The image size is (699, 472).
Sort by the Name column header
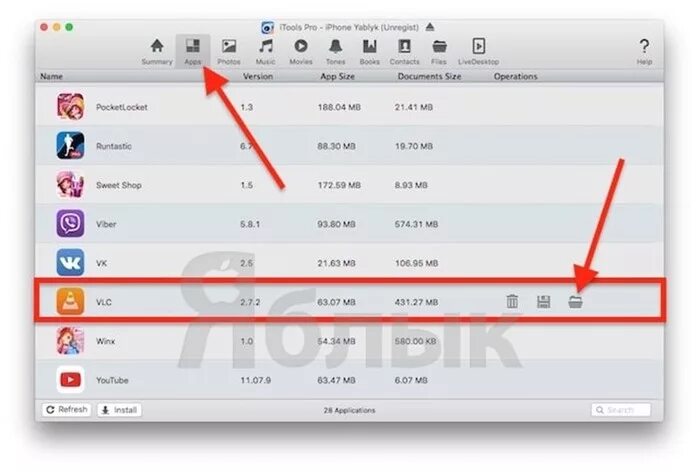point(51,76)
